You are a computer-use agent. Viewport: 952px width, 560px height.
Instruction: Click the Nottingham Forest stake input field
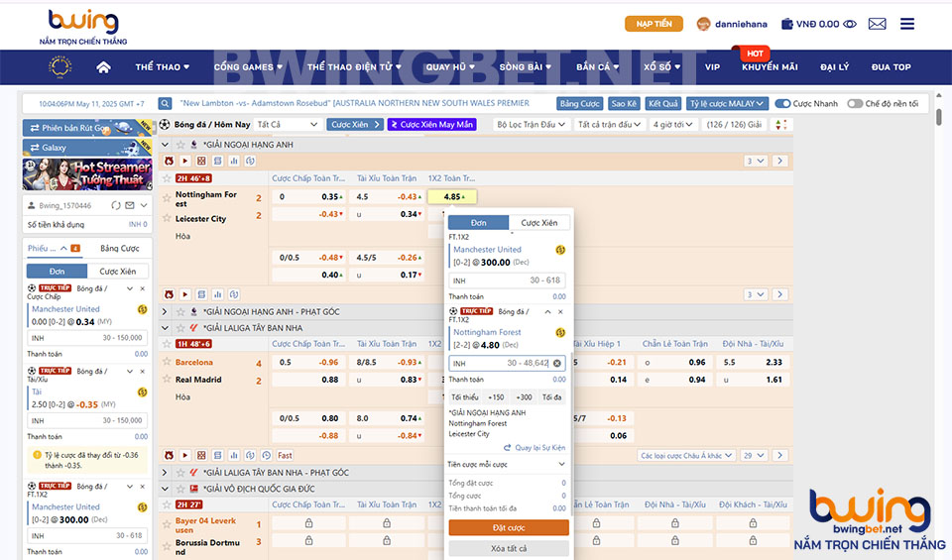click(501, 364)
